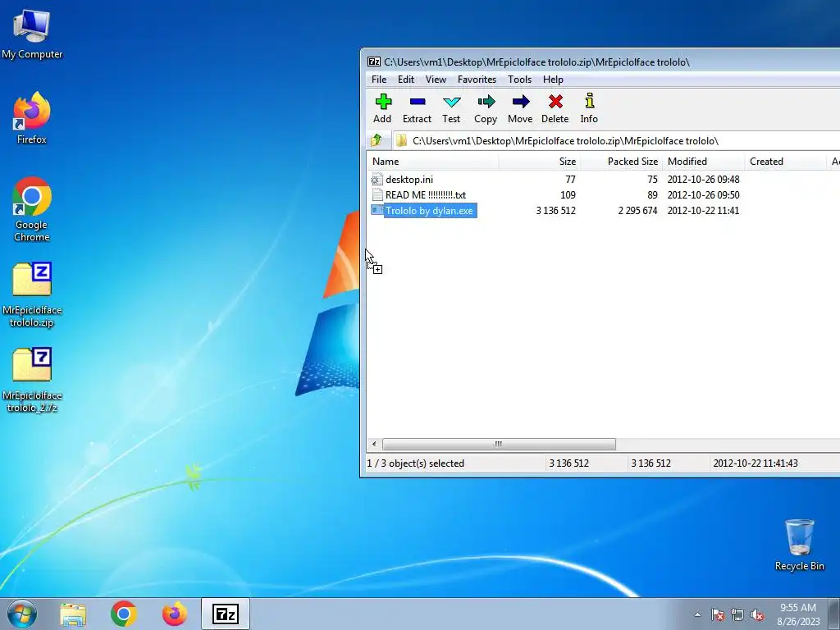
Task: Show hidden tray icons arrow
Action: tap(697, 615)
